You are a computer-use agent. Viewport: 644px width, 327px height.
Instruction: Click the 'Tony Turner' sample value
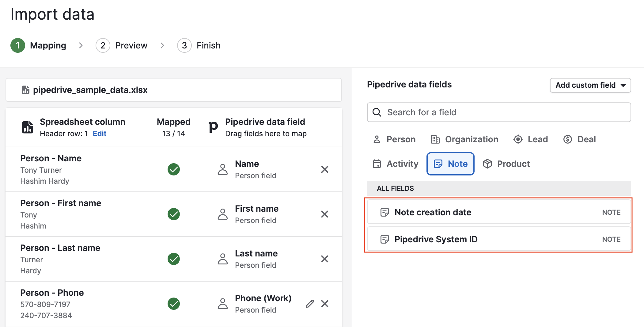[x=41, y=170]
